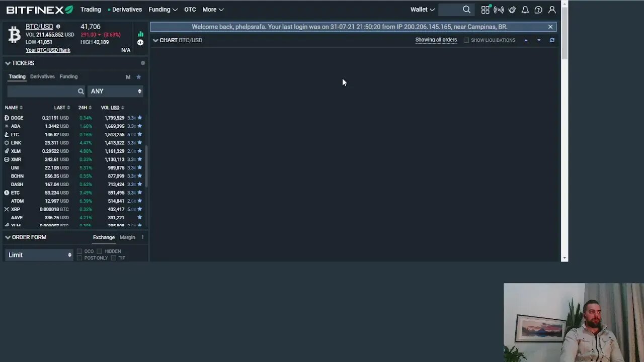Click the BTC/USD pair link
Image resolution: width=644 pixels, height=362 pixels.
point(39,27)
